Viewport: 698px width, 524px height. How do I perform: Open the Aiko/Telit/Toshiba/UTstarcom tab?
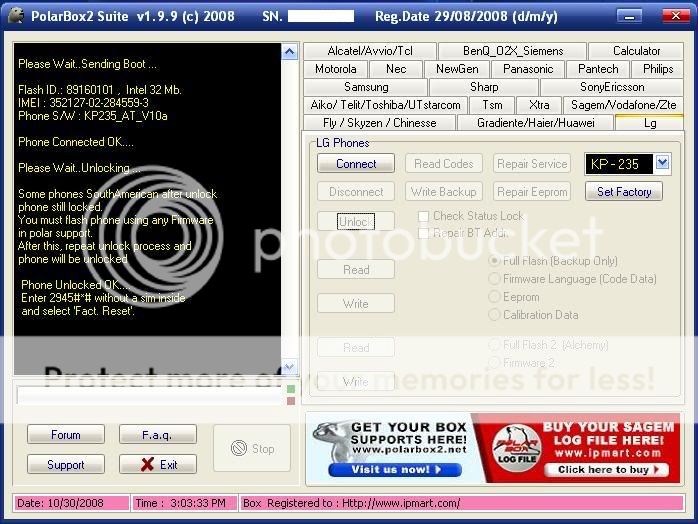click(x=386, y=105)
